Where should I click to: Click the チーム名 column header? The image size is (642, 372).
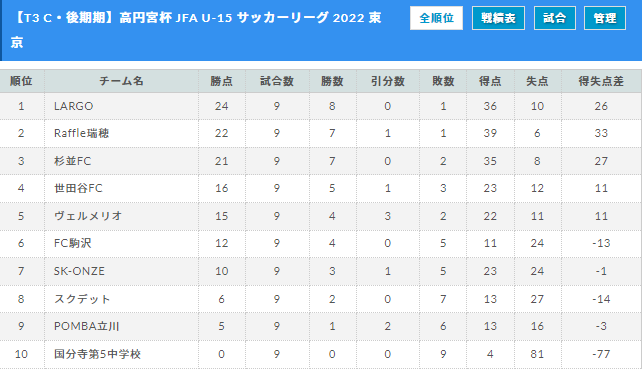pyautogui.click(x=121, y=81)
